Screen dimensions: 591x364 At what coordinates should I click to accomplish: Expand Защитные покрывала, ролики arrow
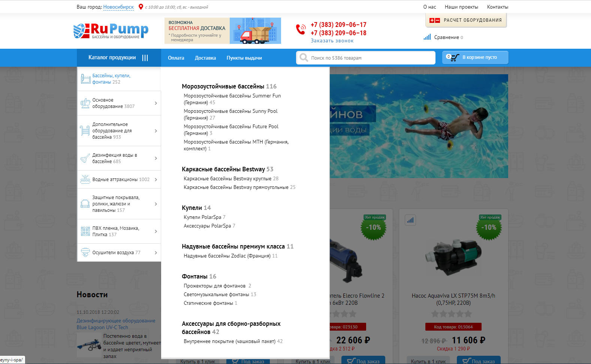[156, 204]
